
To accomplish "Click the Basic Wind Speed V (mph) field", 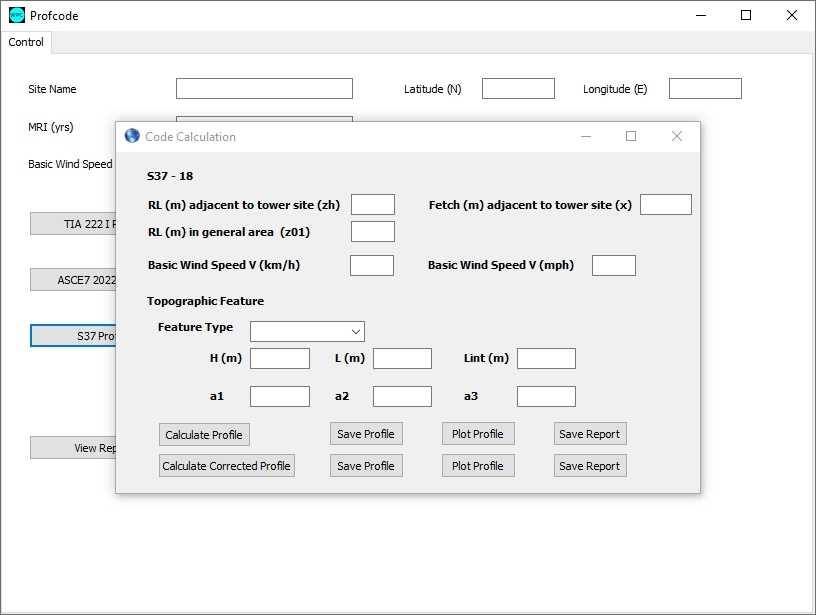I will pos(613,265).
